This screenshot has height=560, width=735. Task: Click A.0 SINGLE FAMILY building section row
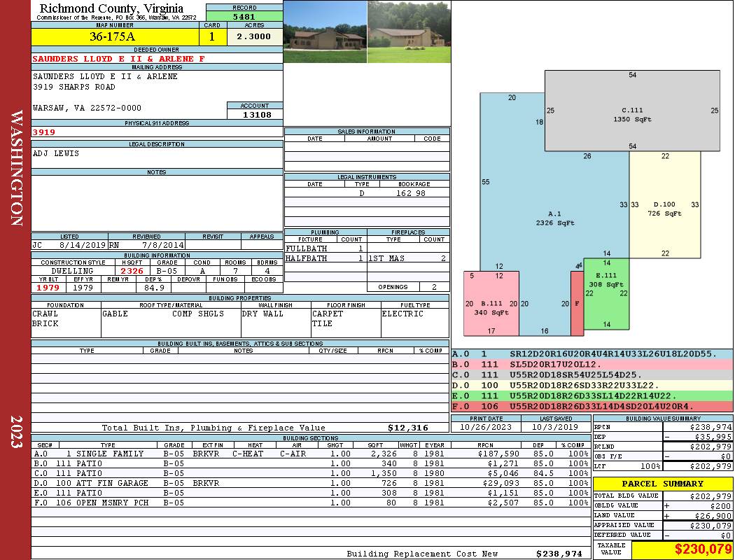(x=311, y=454)
